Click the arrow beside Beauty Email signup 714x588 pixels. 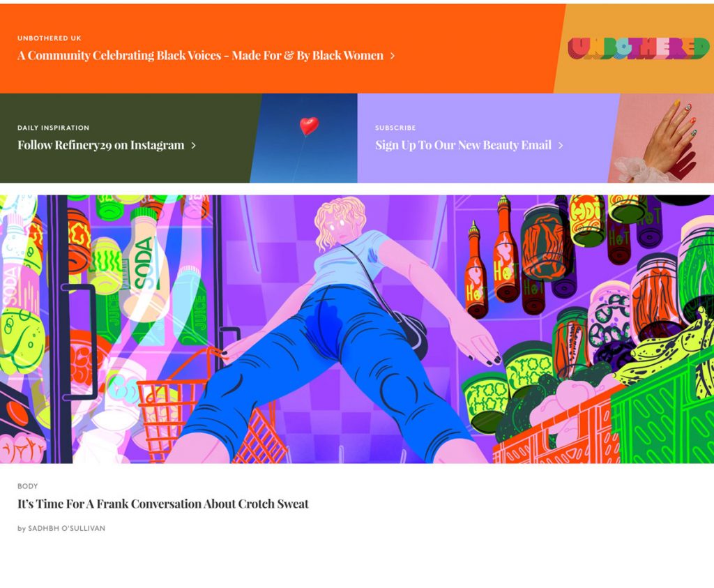point(561,146)
